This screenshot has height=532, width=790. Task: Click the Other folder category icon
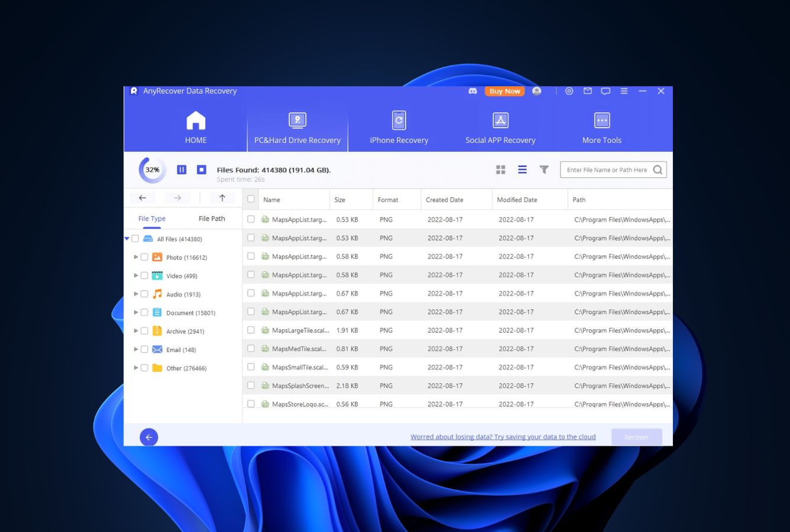[x=157, y=368]
